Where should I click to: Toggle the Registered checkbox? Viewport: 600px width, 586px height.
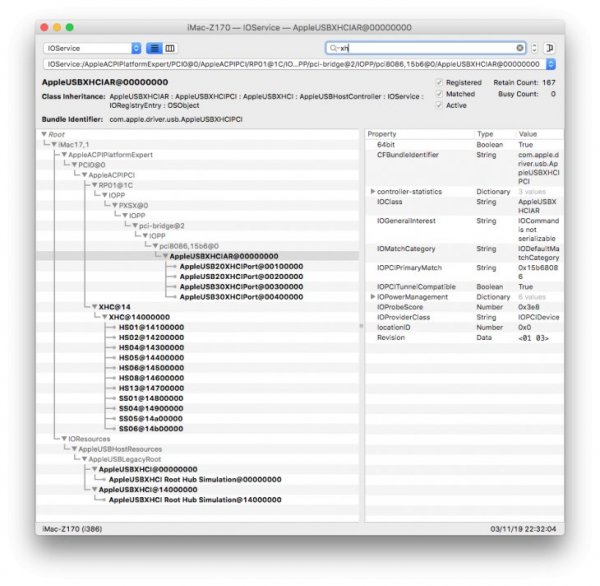tap(439, 82)
